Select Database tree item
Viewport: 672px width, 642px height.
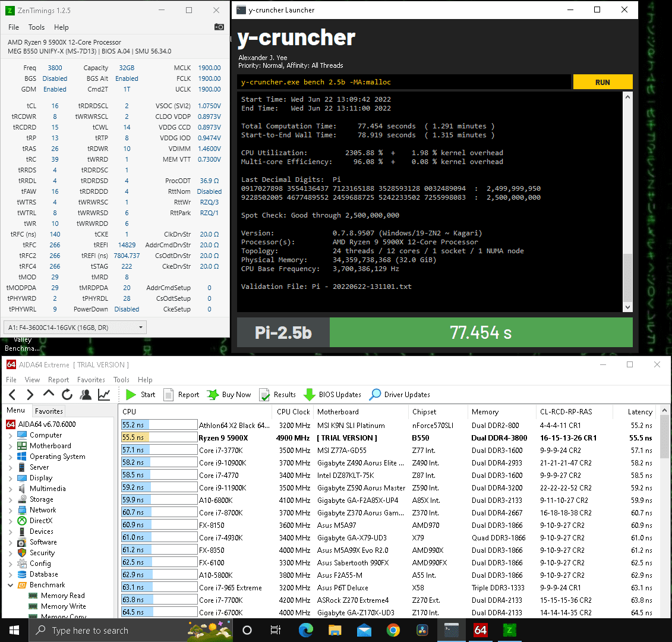point(37,574)
